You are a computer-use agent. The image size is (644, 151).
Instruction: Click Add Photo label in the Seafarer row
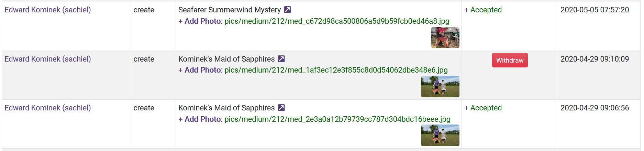pos(200,21)
